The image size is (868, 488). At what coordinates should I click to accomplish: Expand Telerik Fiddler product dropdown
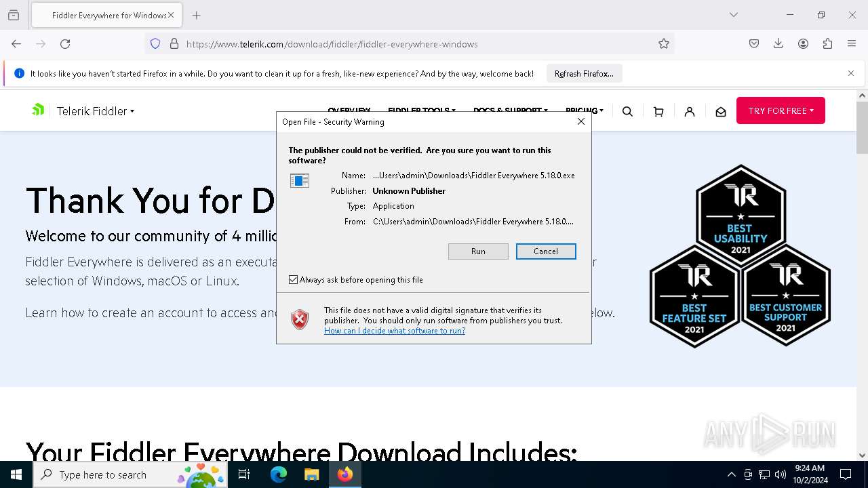96,111
